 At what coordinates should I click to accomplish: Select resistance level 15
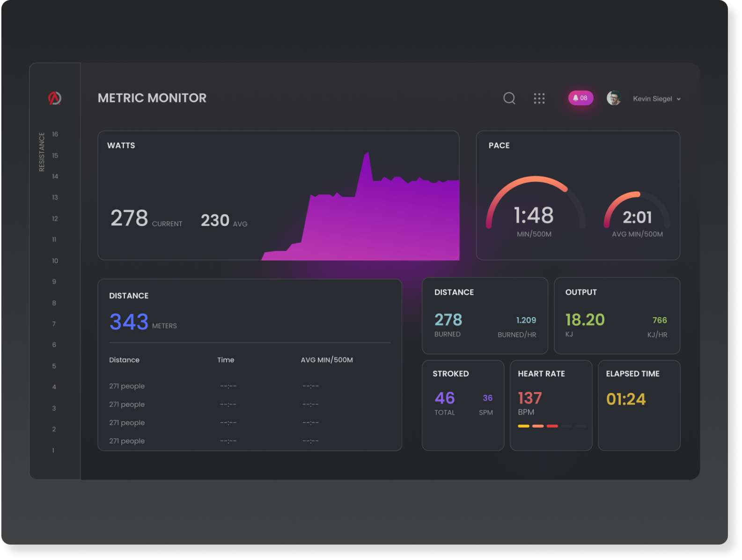point(55,155)
